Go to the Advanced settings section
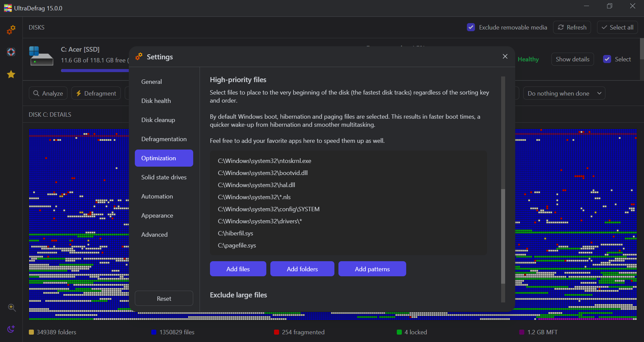This screenshot has height=342, width=644. click(154, 234)
